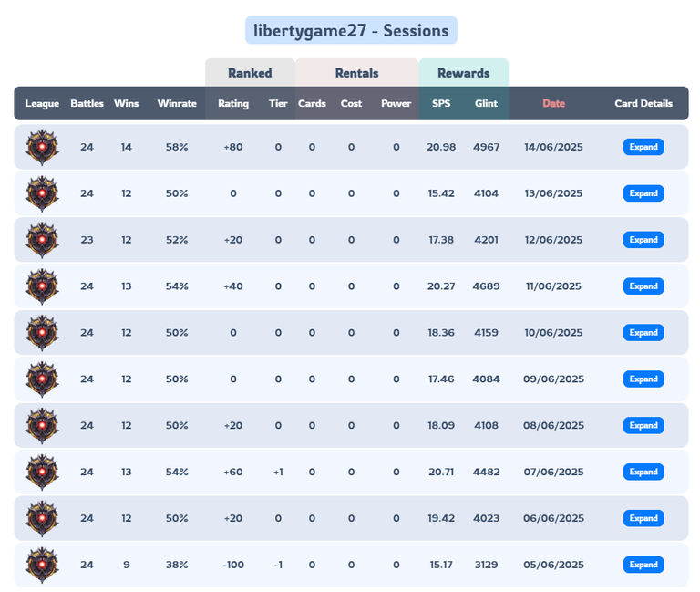The height and width of the screenshot is (592, 700).
Task: Click the libertygame27 - Sessions title
Action: [351, 30]
